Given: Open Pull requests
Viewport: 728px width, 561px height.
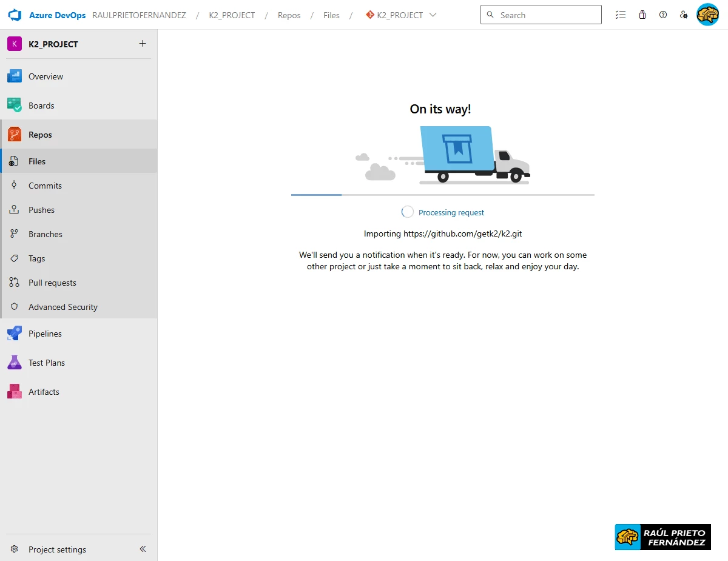Looking at the screenshot, I should click(52, 282).
